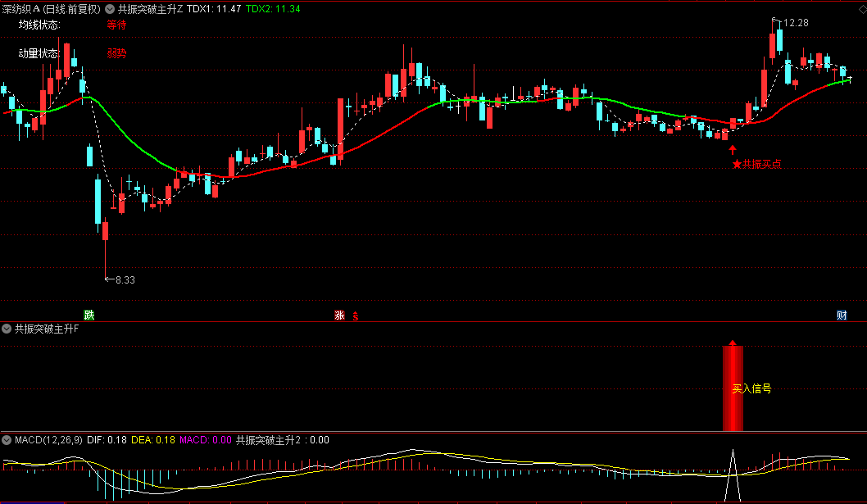Click the red up arrow buy marker
This screenshot has height=504, width=867.
[733, 149]
